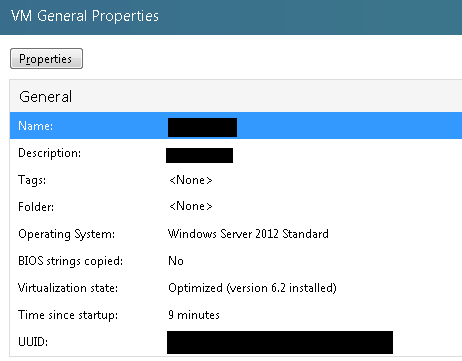Select Windows Server 2012 Standard value
The height and width of the screenshot is (361, 462).
point(248,234)
